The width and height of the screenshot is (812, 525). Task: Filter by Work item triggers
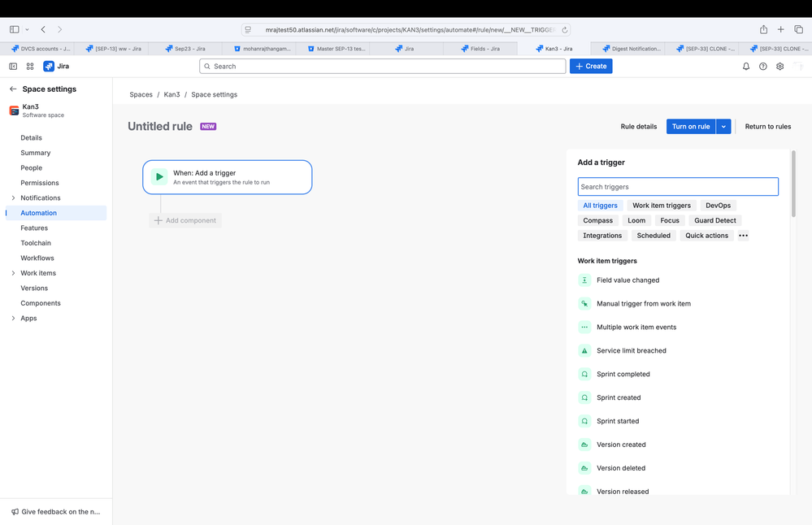662,206
